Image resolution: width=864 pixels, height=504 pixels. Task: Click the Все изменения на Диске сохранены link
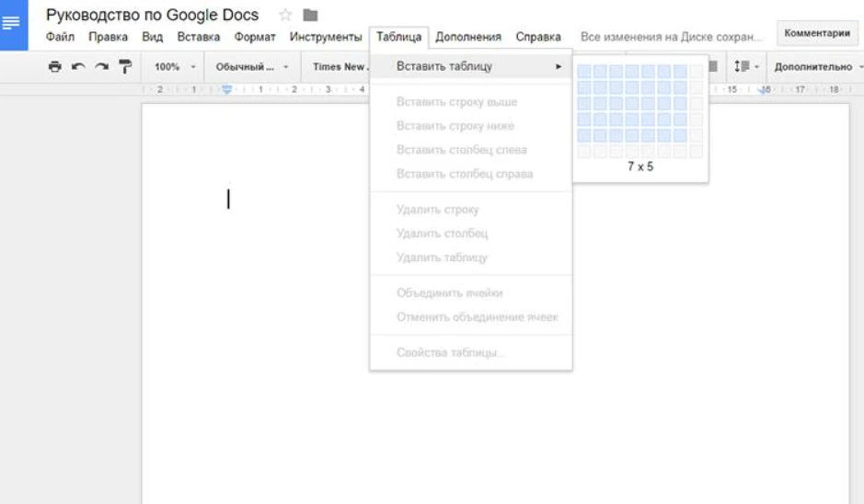coord(671,37)
